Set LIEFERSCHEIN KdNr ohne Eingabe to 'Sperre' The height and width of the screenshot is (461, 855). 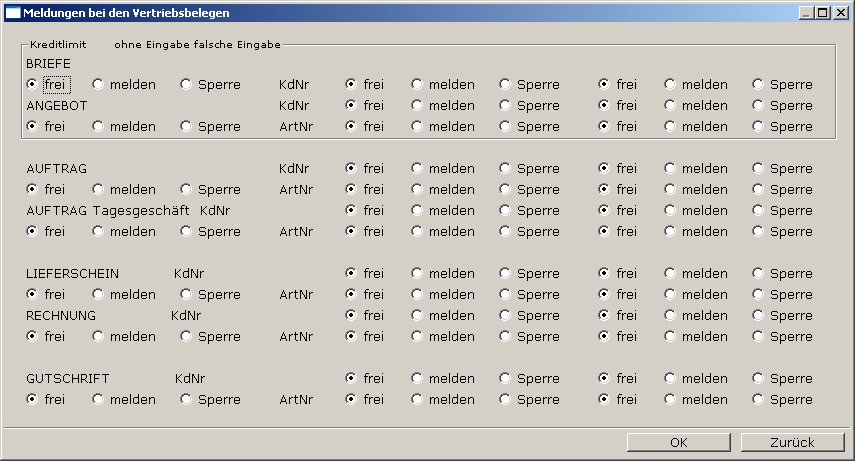tap(505, 274)
